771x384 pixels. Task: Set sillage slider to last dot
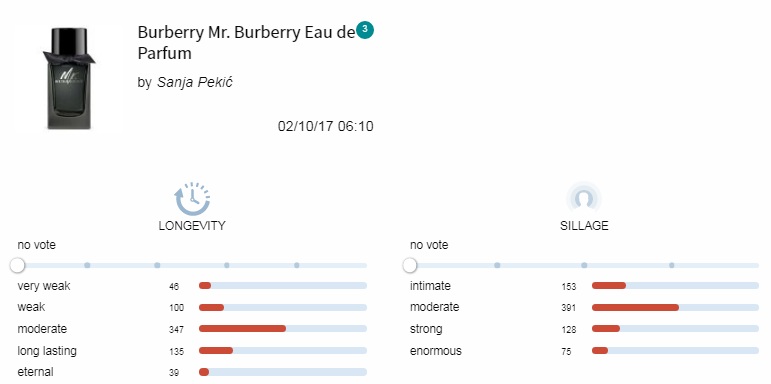click(x=672, y=265)
